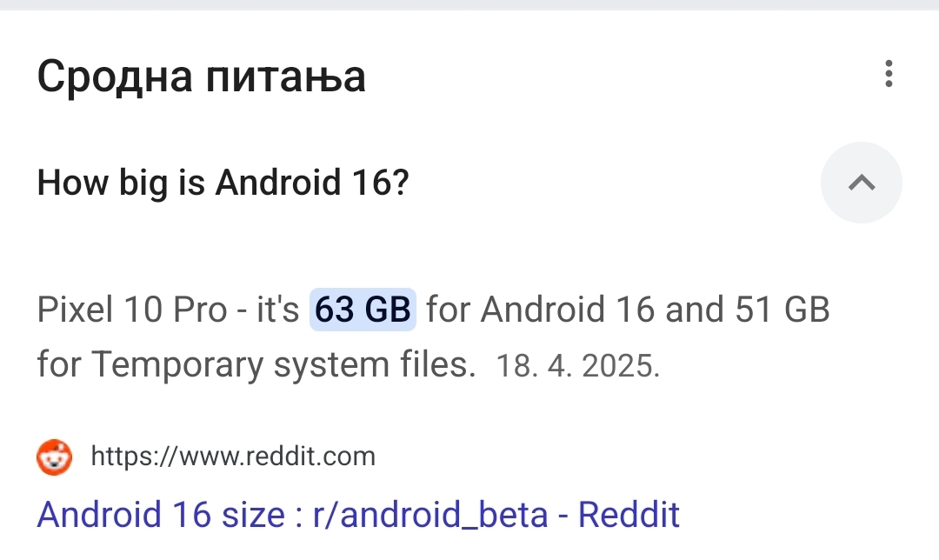Click the word "Reddit" ending the result title
This screenshot has height=560, width=939.
[x=629, y=515]
